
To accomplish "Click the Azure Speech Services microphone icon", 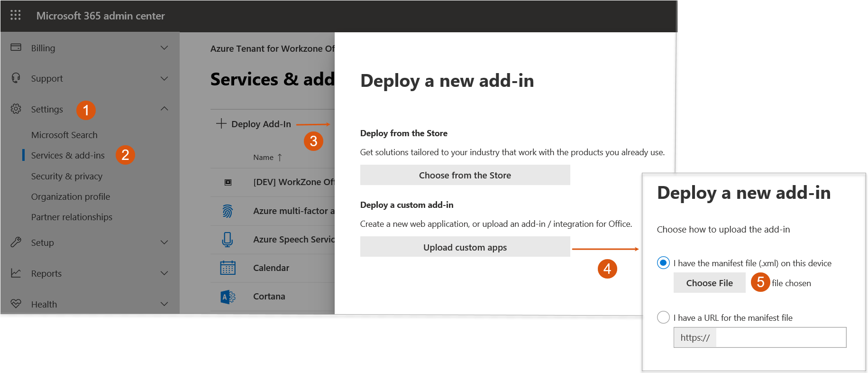I will [228, 239].
